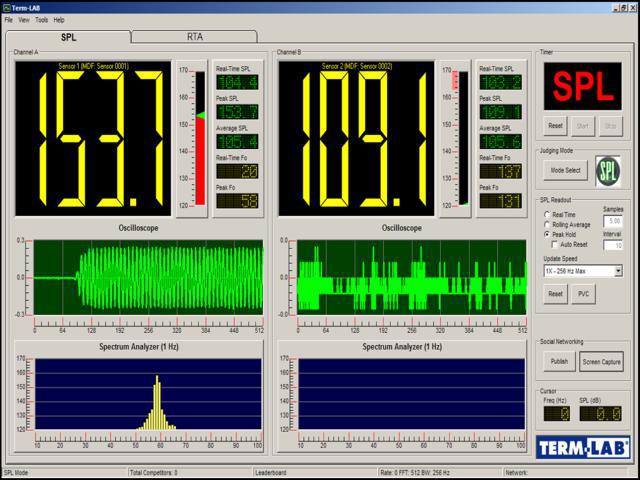Open the Tools menu

(x=41, y=20)
